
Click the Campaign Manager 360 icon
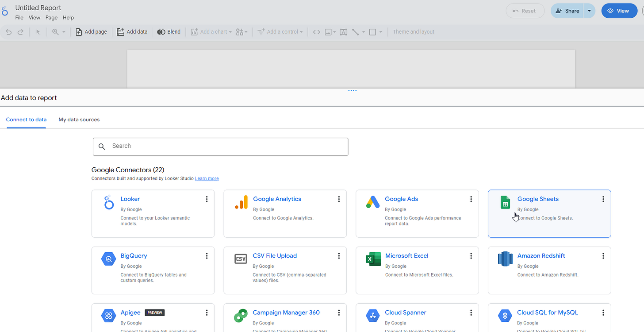(x=241, y=316)
